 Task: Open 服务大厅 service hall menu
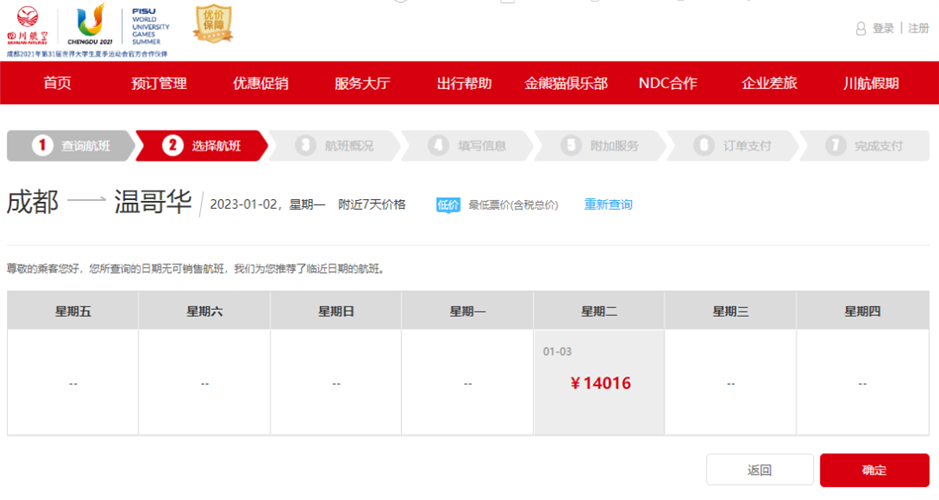(362, 83)
